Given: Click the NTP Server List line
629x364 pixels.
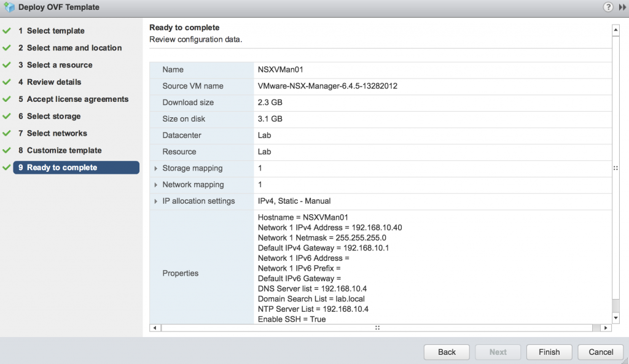Looking at the screenshot, I should [x=313, y=309].
